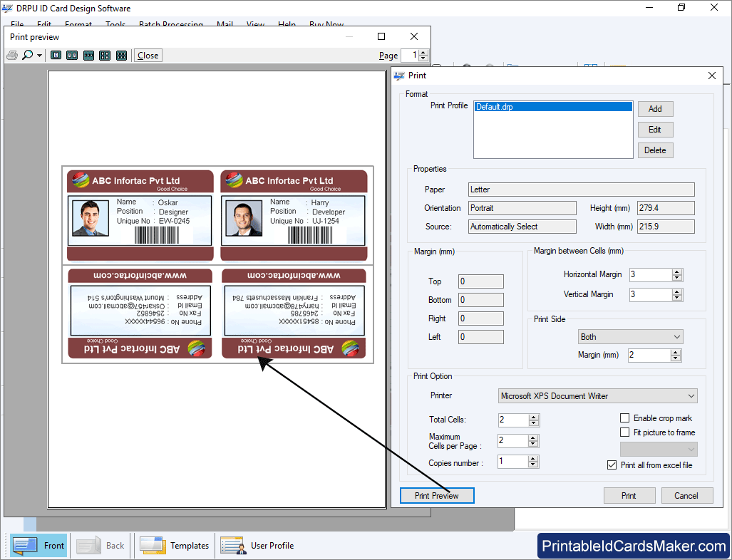732x560 pixels.
Task: Click the Print Preview button
Action: (x=437, y=496)
